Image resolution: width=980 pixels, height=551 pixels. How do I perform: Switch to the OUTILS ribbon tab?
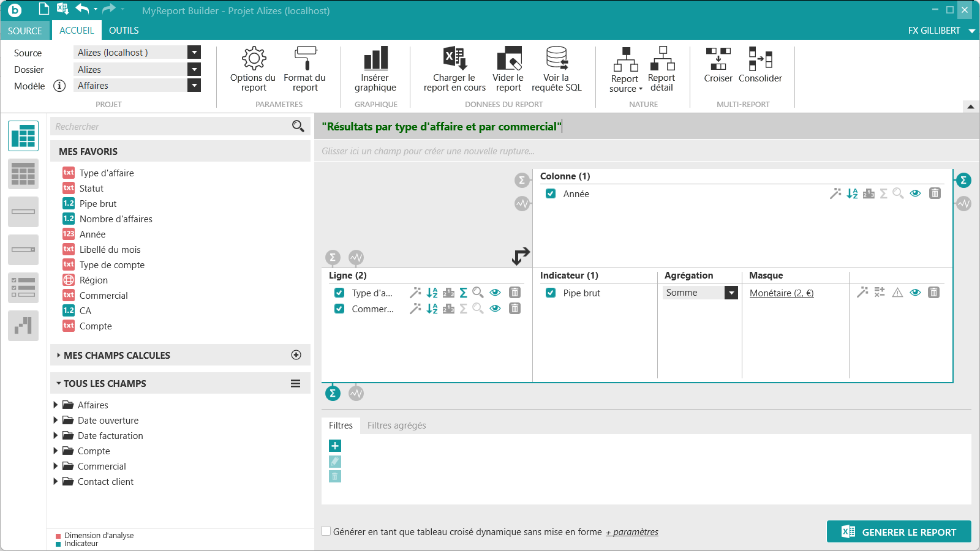tap(124, 31)
